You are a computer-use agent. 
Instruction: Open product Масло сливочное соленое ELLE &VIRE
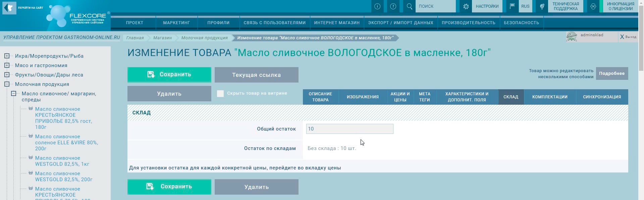click(67, 142)
